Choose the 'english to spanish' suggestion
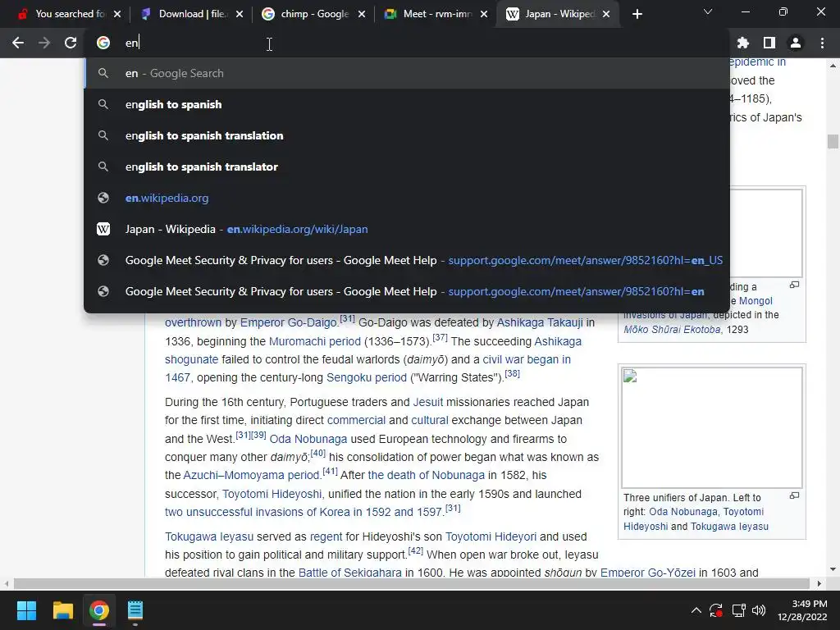The image size is (840, 630). pyautogui.click(x=407, y=104)
